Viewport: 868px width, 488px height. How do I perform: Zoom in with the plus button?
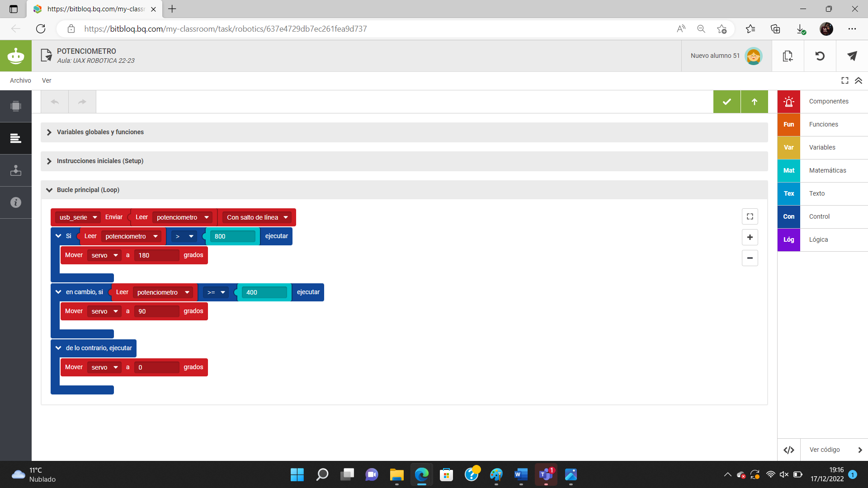[750, 237]
